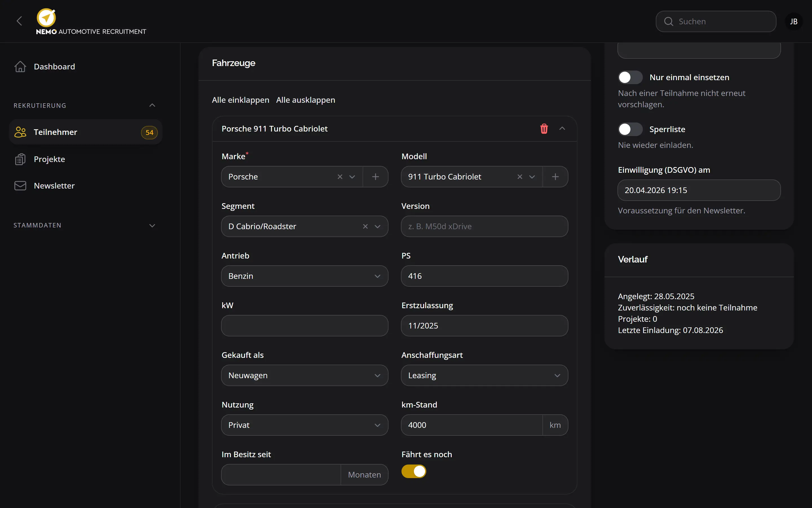The height and width of the screenshot is (508, 812).
Task: Add a new Modell with plus button
Action: pyautogui.click(x=555, y=177)
